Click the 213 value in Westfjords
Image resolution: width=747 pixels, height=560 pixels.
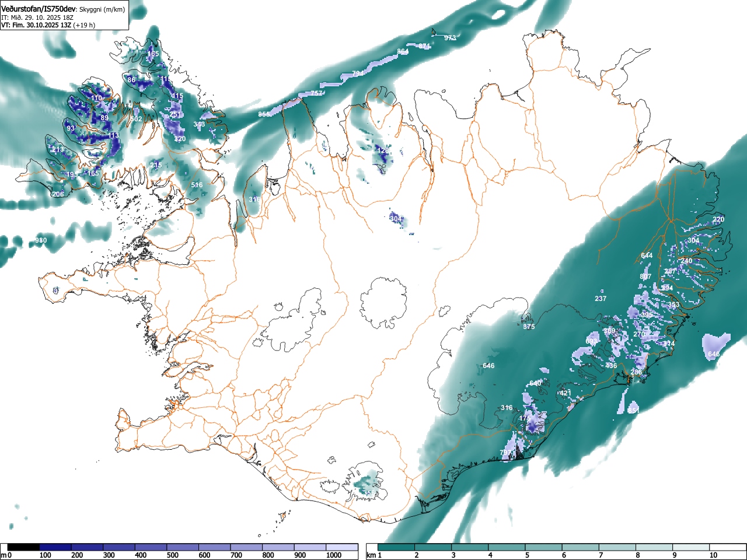tap(58, 150)
